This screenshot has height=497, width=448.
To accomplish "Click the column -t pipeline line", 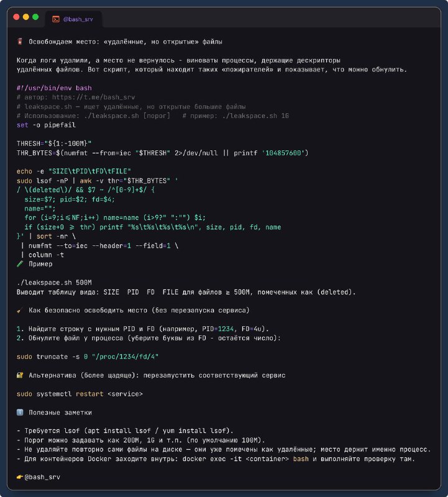I will tap(42, 255).
